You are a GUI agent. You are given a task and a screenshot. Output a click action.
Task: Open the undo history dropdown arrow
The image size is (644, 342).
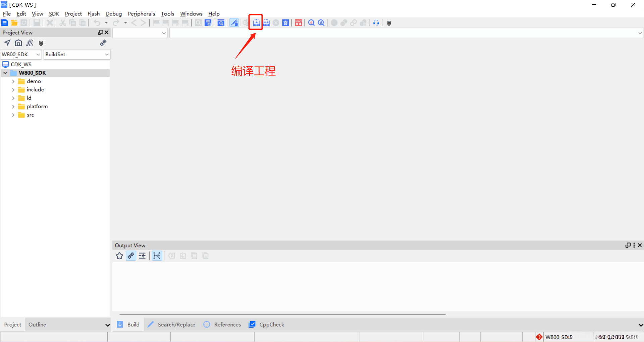[x=106, y=23]
